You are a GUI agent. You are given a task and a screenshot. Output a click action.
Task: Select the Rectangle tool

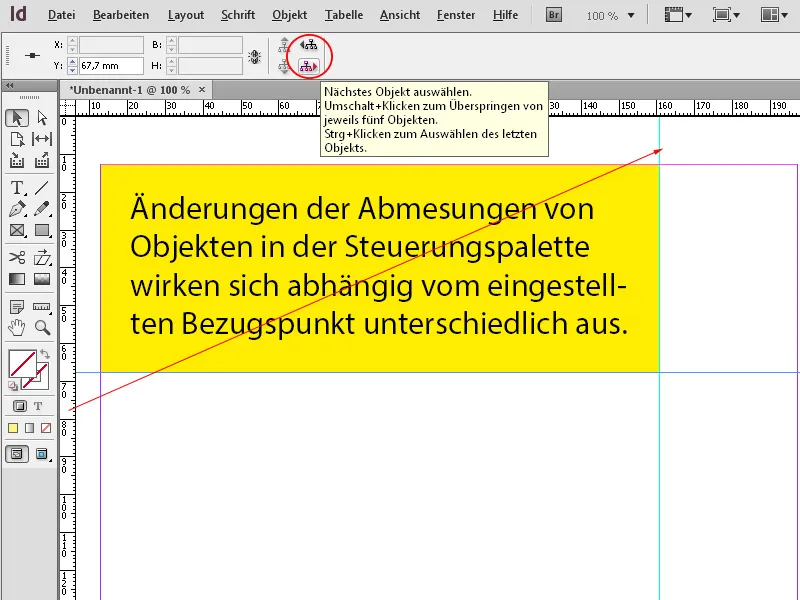tap(42, 230)
